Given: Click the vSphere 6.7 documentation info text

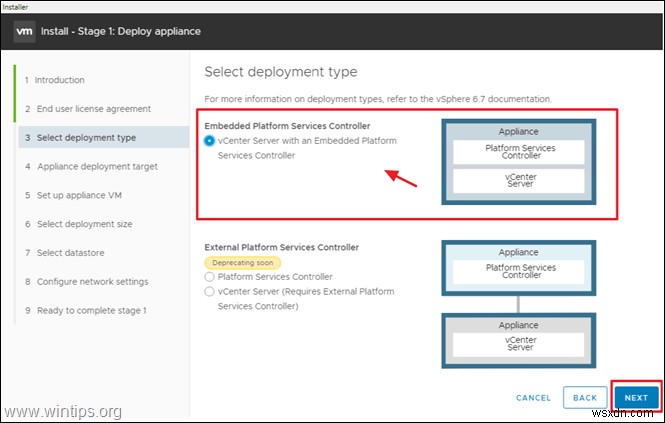Looking at the screenshot, I should [378, 99].
